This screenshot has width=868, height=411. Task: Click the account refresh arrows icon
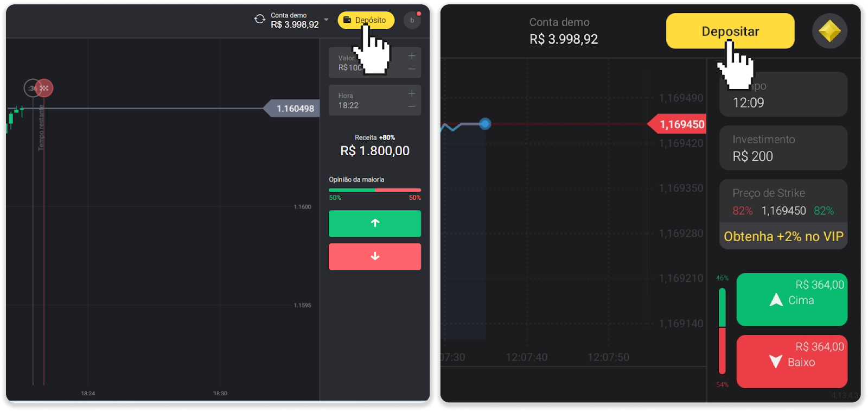(x=259, y=20)
